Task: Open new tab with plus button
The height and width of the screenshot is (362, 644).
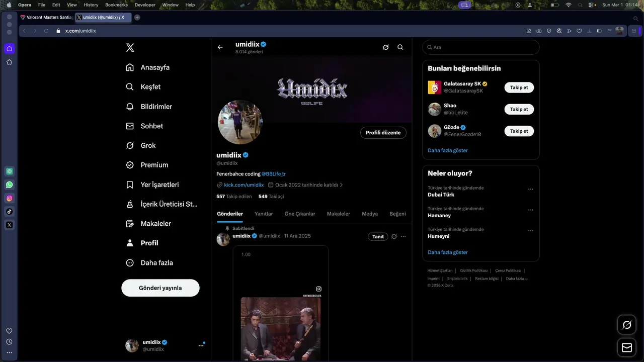Action: (x=137, y=17)
